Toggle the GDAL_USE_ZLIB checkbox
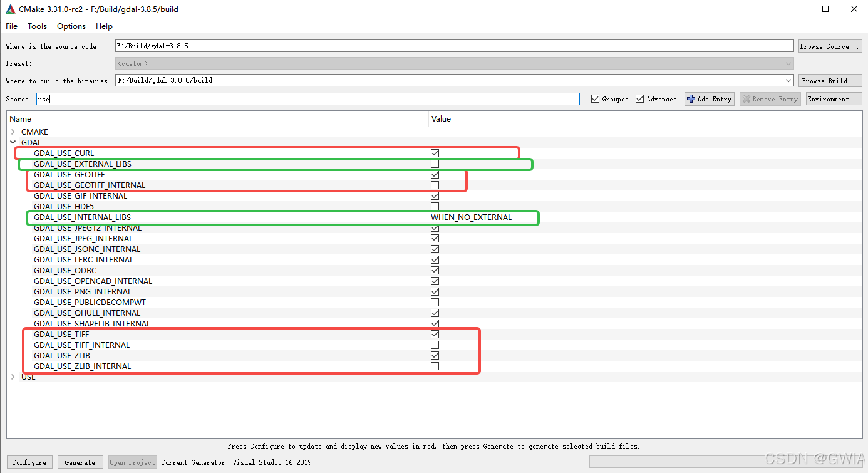This screenshot has height=473, width=868. pos(435,356)
